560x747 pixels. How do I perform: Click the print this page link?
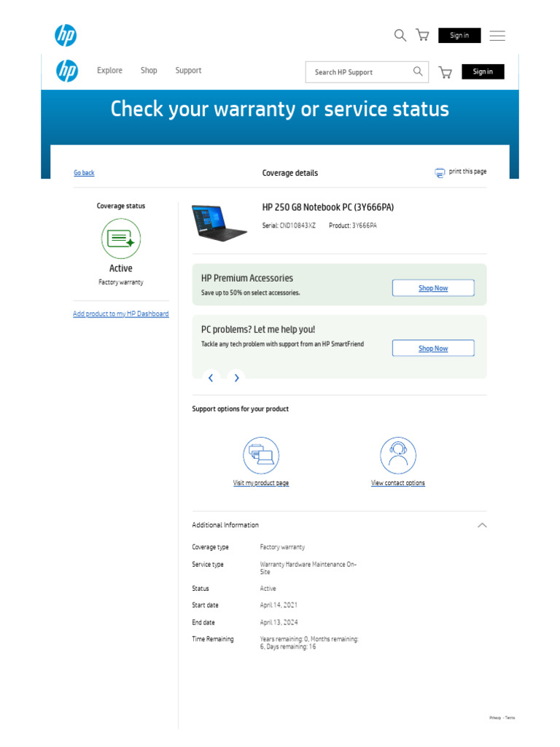(467, 171)
